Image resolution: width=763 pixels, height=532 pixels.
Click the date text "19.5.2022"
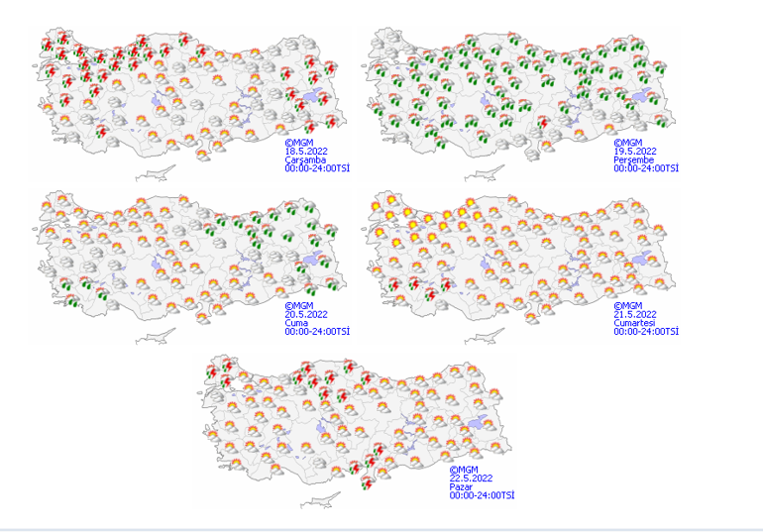pos(635,152)
